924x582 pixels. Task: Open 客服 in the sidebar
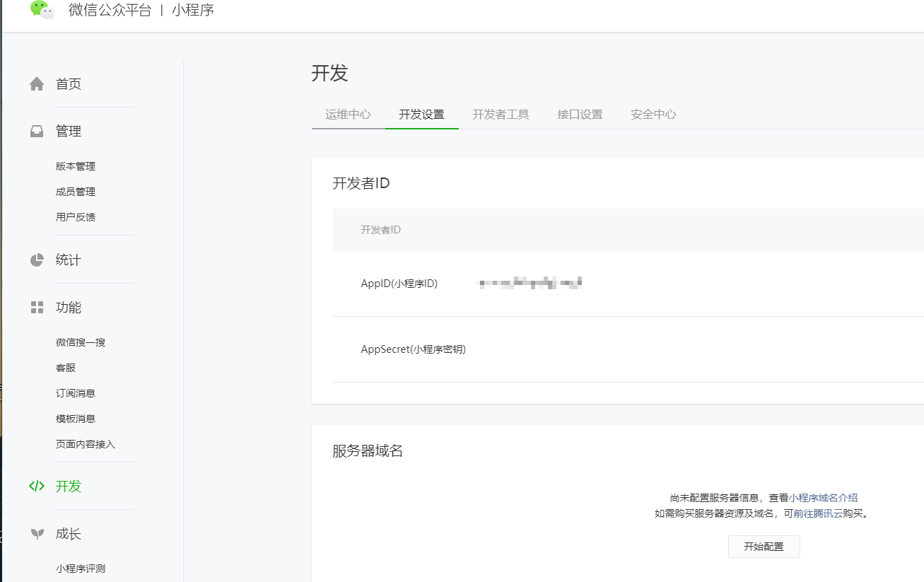coord(66,368)
